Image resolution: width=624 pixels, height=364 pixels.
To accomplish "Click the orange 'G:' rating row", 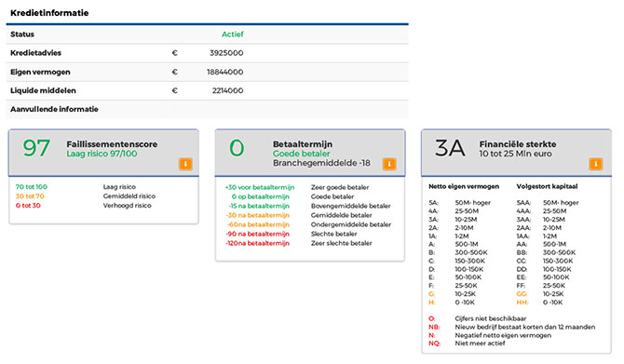I will click(452, 294).
